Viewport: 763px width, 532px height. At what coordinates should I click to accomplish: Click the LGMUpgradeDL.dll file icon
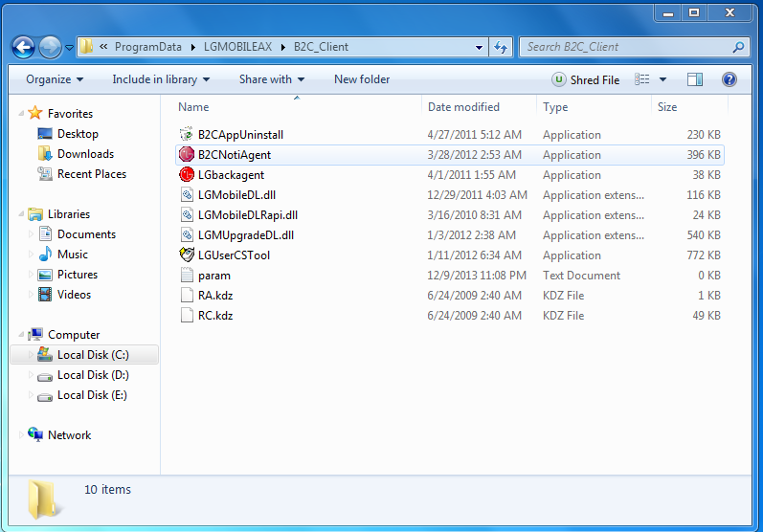(187, 234)
